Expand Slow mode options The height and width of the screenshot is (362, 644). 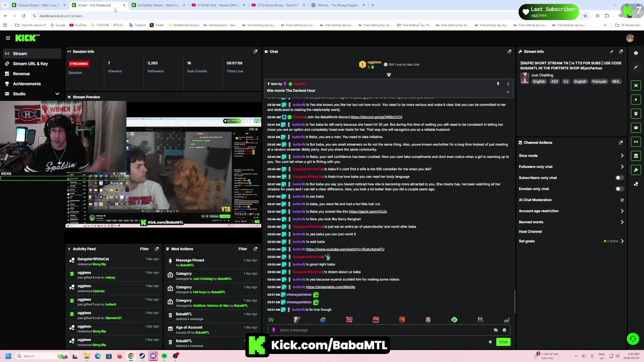coord(622,156)
